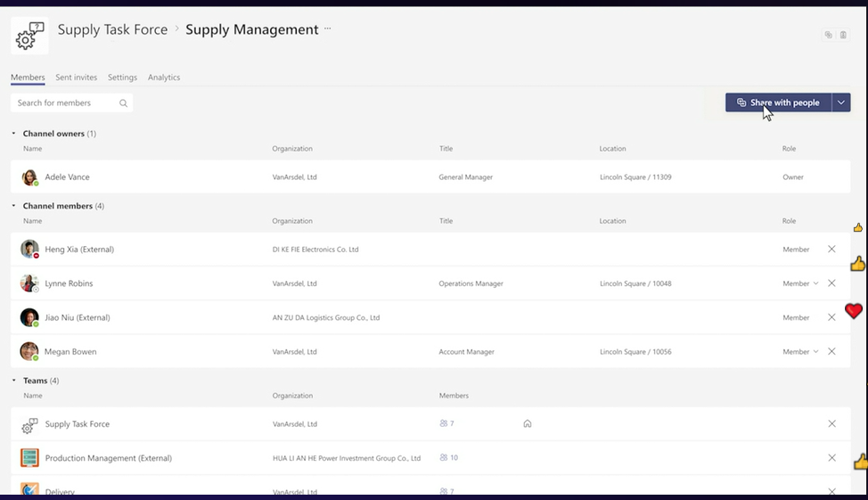Select the Lynne Robins name
The height and width of the screenshot is (500, 868).
[69, 283]
